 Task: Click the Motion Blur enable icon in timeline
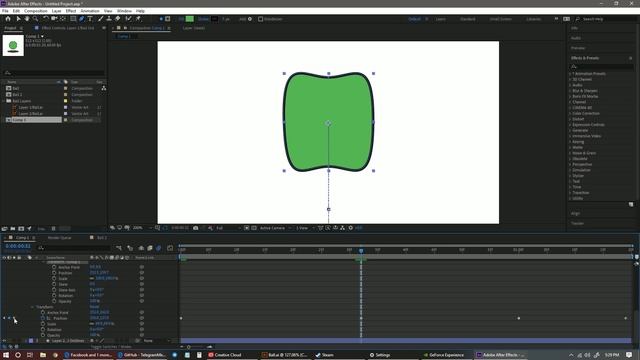click(x=159, y=248)
